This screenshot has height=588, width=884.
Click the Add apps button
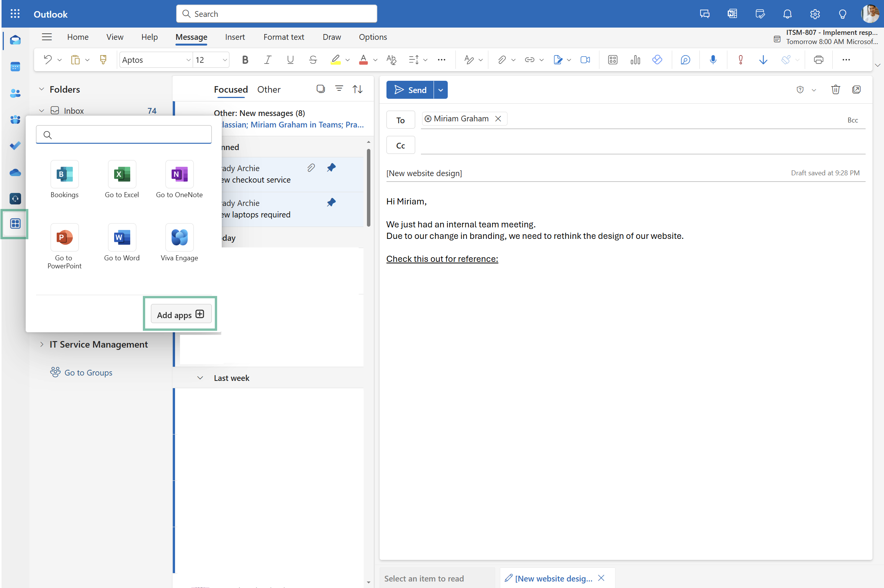181,315
